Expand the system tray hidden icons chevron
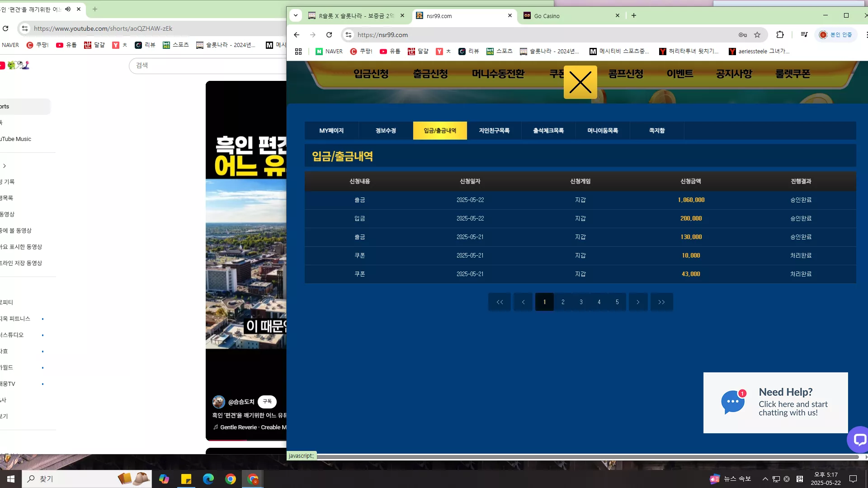This screenshot has height=488, width=868. [x=765, y=479]
